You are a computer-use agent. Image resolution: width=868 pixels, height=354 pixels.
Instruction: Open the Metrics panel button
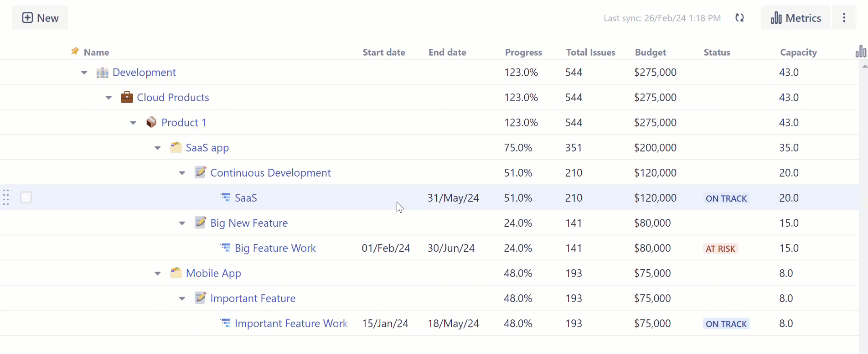click(796, 18)
